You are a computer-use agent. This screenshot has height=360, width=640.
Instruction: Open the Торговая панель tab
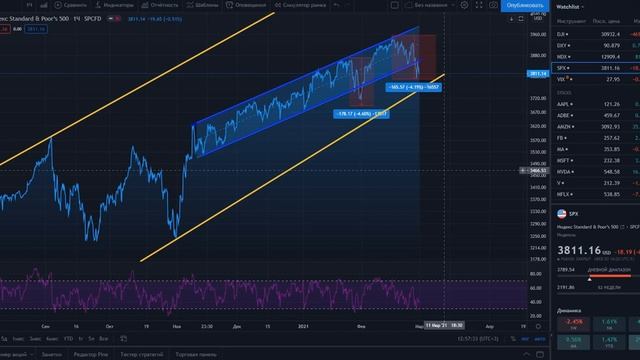click(196, 354)
